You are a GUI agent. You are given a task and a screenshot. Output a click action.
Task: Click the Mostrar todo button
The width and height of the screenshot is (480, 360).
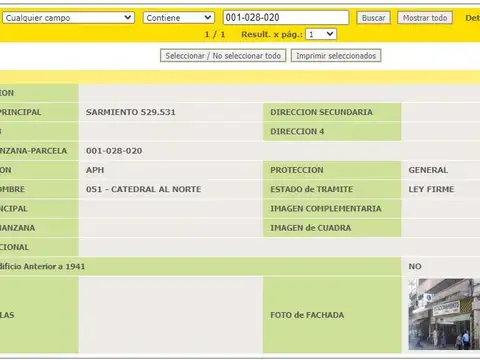(x=425, y=18)
